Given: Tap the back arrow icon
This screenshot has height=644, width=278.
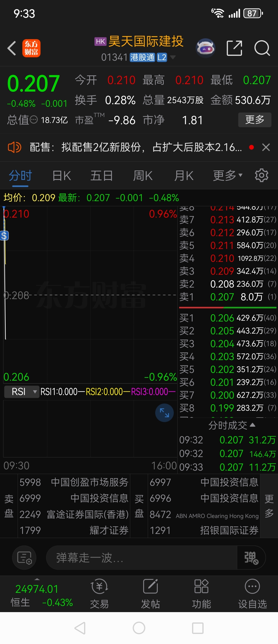Looking at the screenshot, I should (x=12, y=48).
